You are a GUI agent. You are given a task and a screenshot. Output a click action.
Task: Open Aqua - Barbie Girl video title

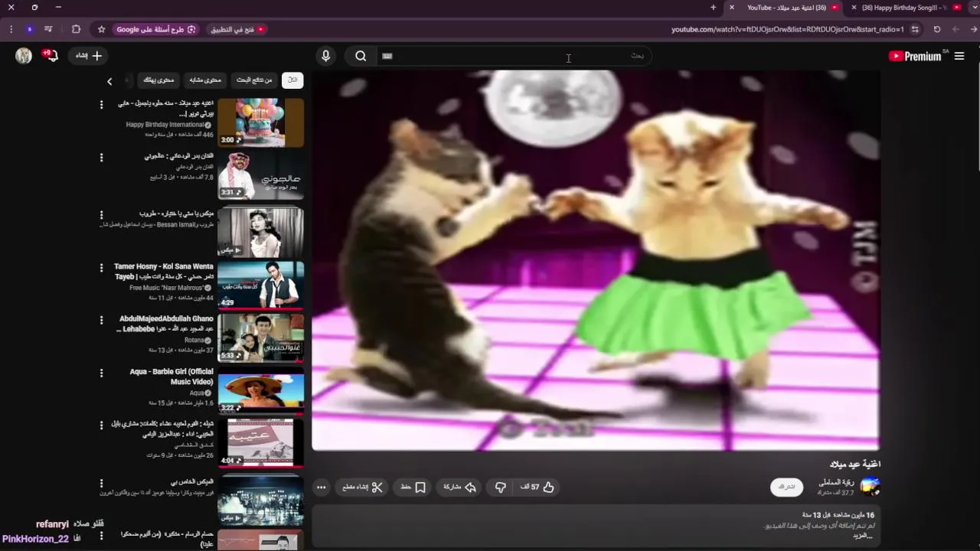click(171, 377)
